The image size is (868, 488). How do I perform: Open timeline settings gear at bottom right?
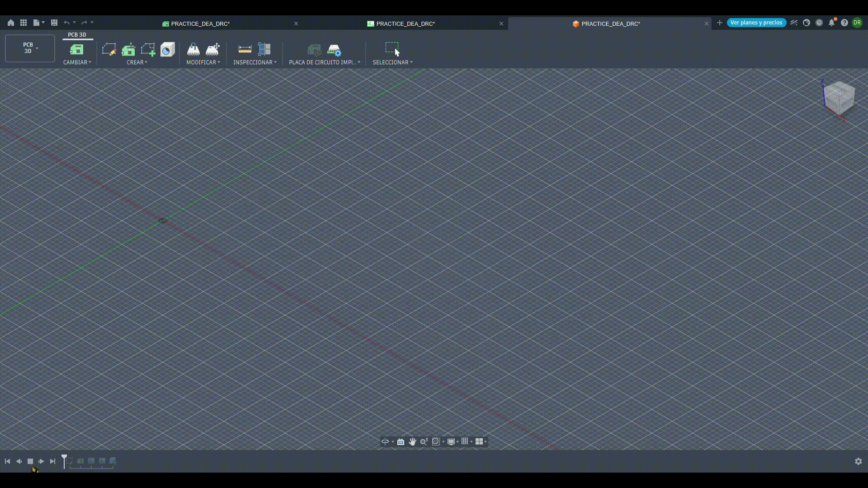[859, 461]
